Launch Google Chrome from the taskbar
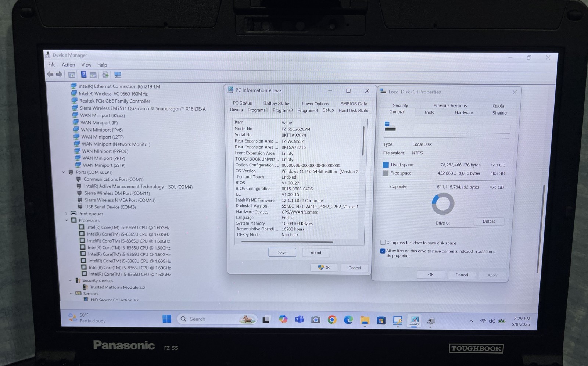 coord(332,320)
